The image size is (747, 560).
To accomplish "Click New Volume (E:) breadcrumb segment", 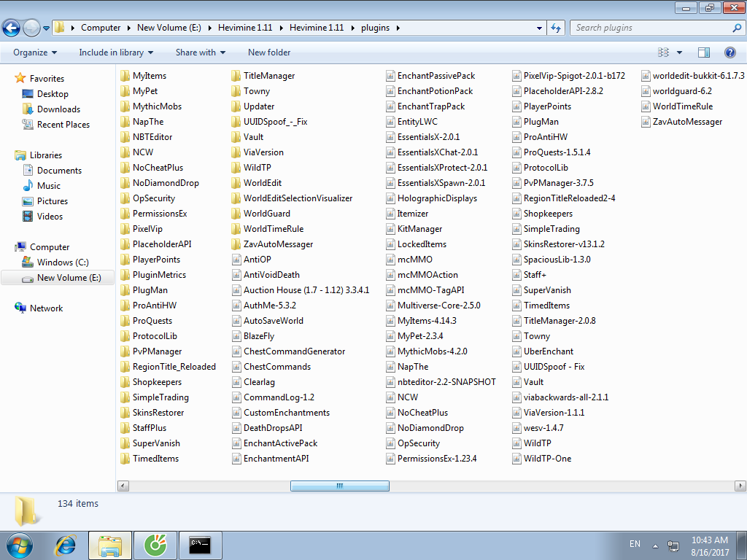I will (169, 28).
